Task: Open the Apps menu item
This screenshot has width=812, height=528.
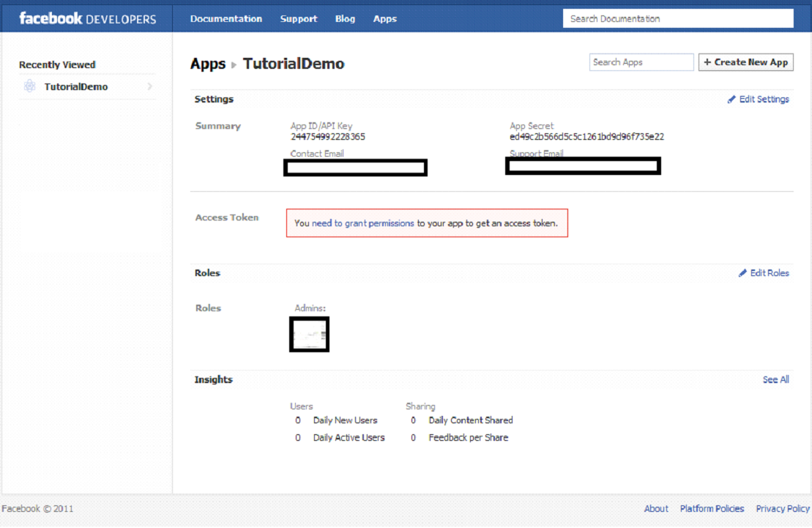Action: 385,18
